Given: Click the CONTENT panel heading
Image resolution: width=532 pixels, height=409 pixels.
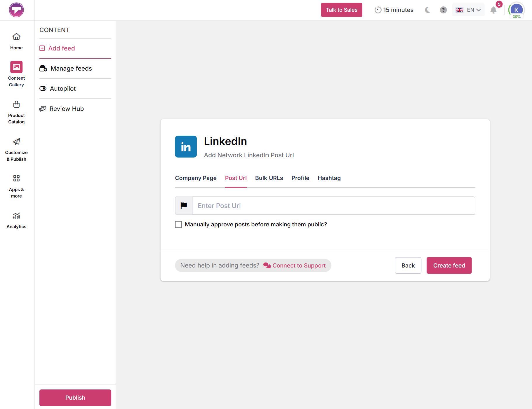Looking at the screenshot, I should tap(55, 30).
